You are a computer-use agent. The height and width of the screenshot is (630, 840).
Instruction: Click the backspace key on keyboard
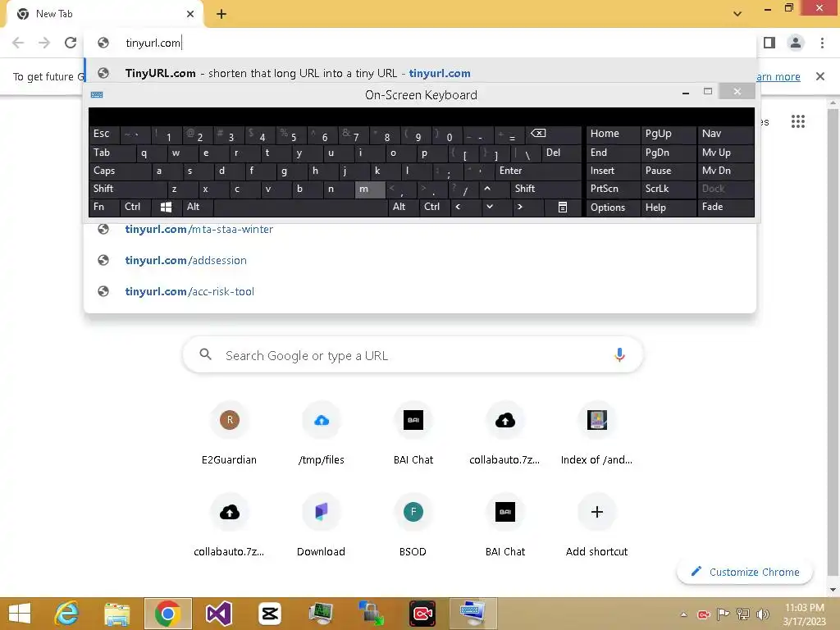(x=555, y=134)
